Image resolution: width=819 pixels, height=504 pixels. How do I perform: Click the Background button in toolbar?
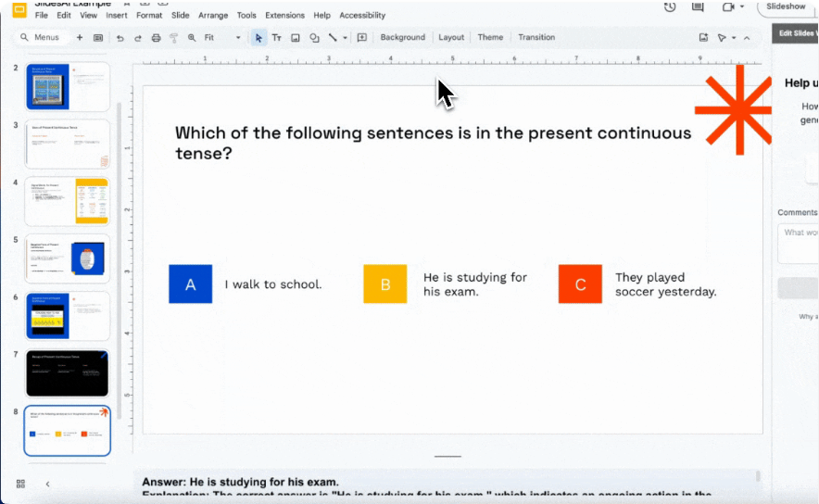402,38
